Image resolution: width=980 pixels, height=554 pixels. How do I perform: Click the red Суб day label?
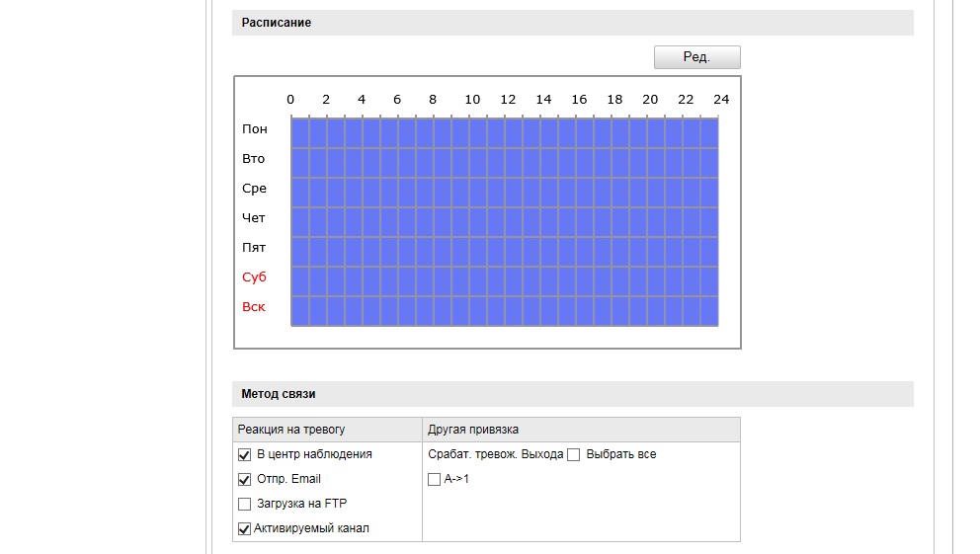tap(254, 277)
